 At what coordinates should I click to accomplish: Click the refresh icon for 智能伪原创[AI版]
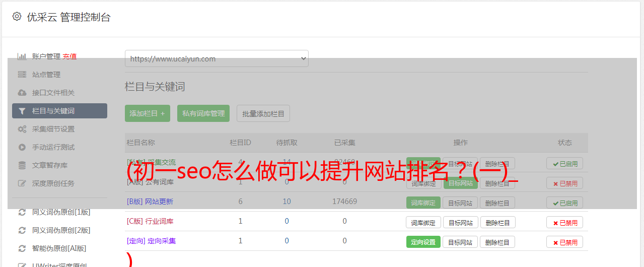[22, 248]
